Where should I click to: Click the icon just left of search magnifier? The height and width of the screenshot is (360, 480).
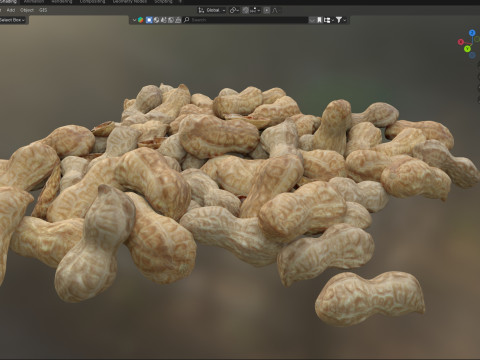tap(178, 20)
